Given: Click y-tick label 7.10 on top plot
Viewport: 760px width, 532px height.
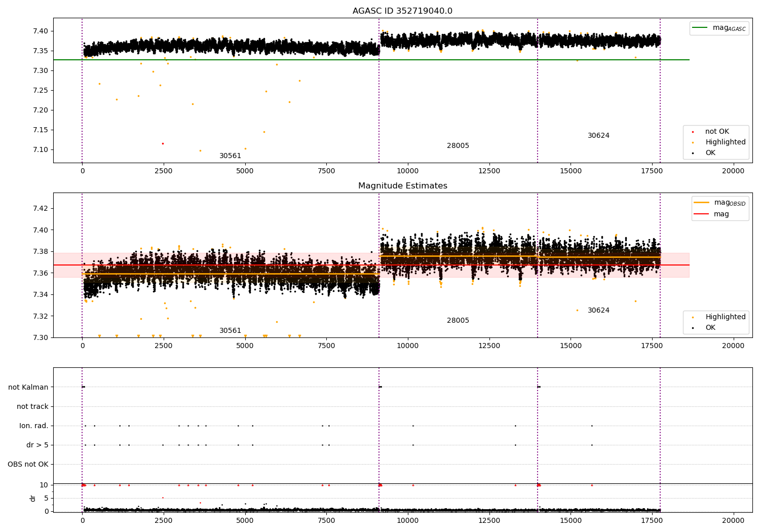Looking at the screenshot, I should pyautogui.click(x=41, y=149).
